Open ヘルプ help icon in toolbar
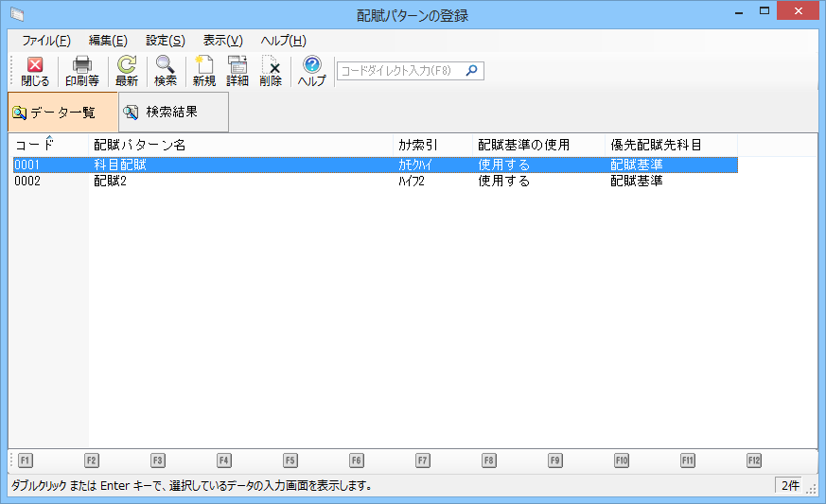826x504 pixels. pyautogui.click(x=311, y=71)
